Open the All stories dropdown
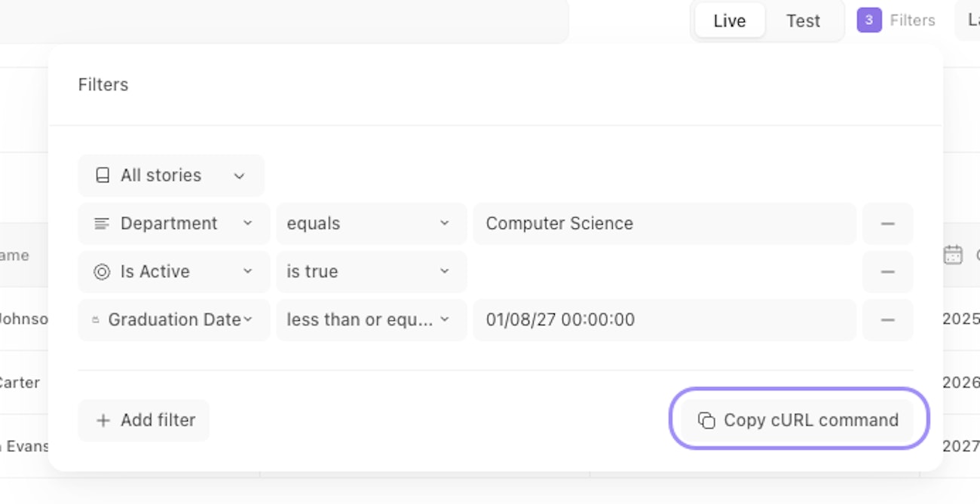 (171, 176)
